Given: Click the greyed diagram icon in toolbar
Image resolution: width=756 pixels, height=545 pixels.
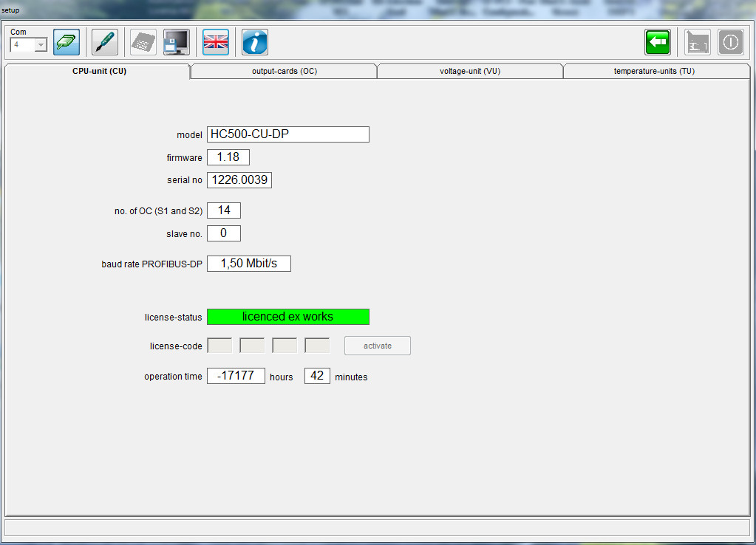Looking at the screenshot, I should pyautogui.click(x=697, y=42).
